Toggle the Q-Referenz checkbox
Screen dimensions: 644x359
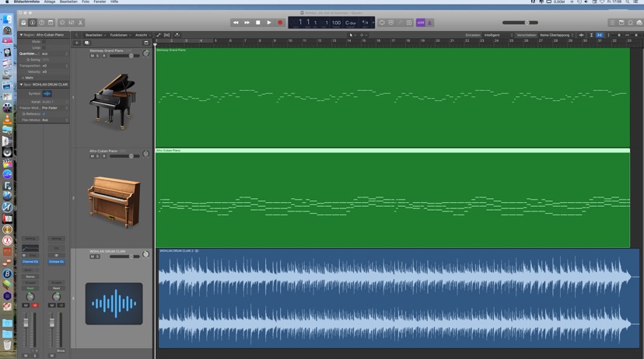pyautogui.click(x=44, y=113)
